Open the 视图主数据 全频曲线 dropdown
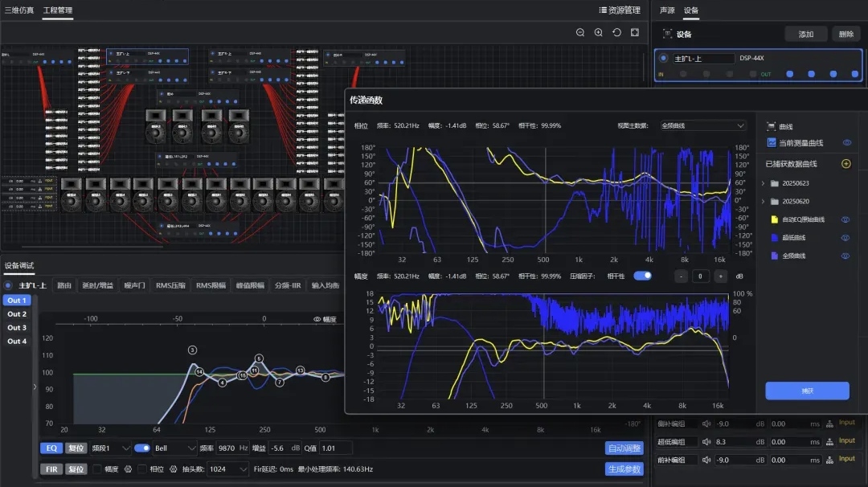Screen dimensions: 868x487 (x=702, y=125)
